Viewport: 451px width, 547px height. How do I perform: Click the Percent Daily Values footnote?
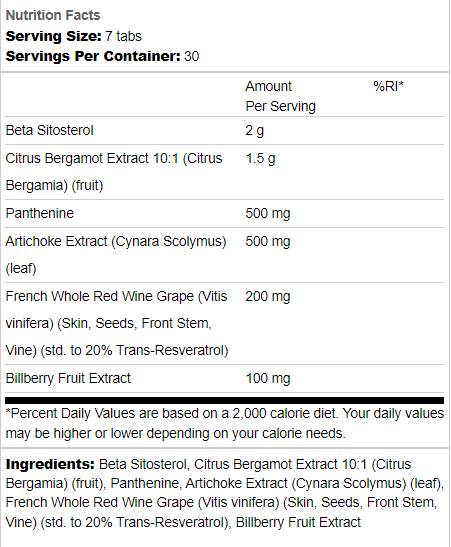click(x=225, y=423)
